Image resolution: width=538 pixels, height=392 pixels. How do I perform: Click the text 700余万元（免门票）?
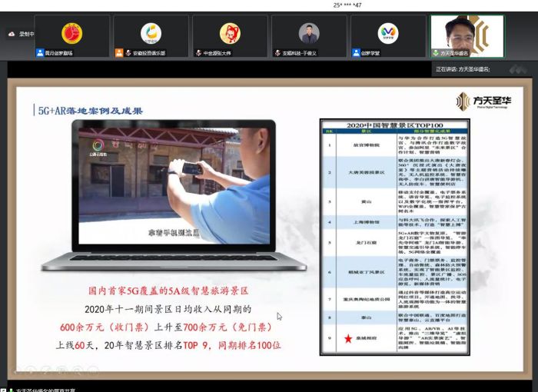(227, 327)
